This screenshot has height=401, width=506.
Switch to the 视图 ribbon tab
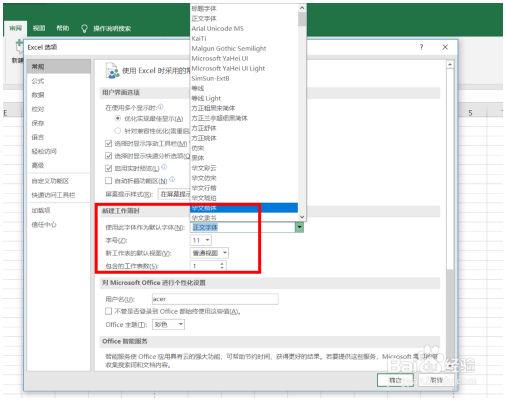pyautogui.click(x=39, y=28)
